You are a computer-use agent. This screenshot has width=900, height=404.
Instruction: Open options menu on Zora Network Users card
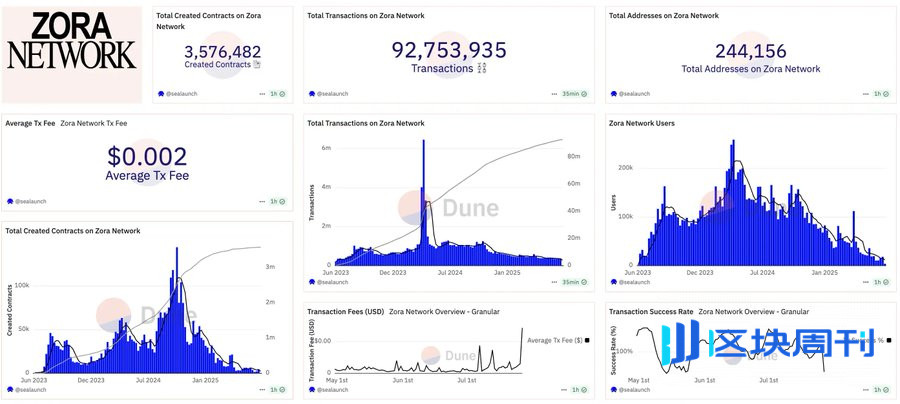[x=864, y=282]
